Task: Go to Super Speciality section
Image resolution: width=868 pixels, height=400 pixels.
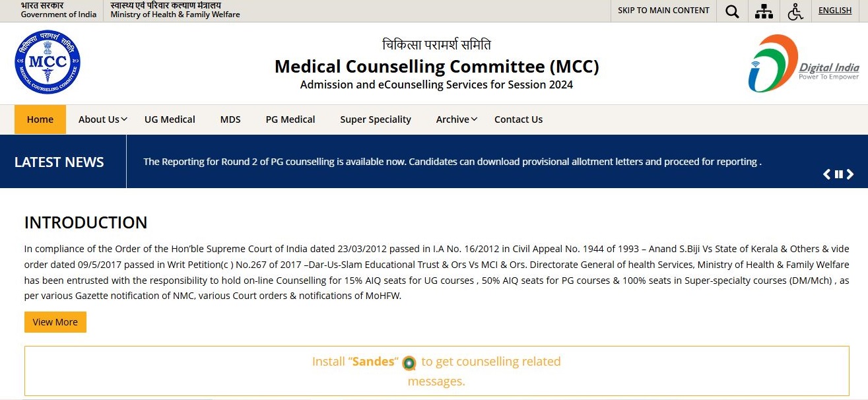Action: 376,119
